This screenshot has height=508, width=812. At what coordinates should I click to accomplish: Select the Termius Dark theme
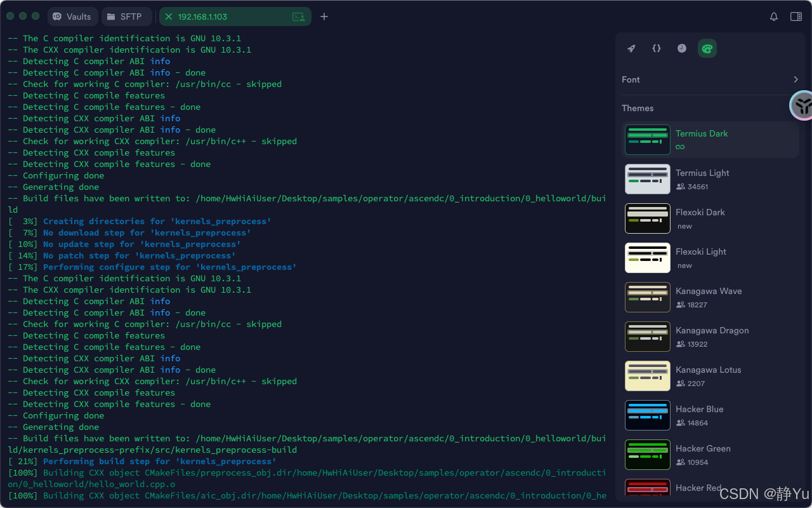click(710, 140)
